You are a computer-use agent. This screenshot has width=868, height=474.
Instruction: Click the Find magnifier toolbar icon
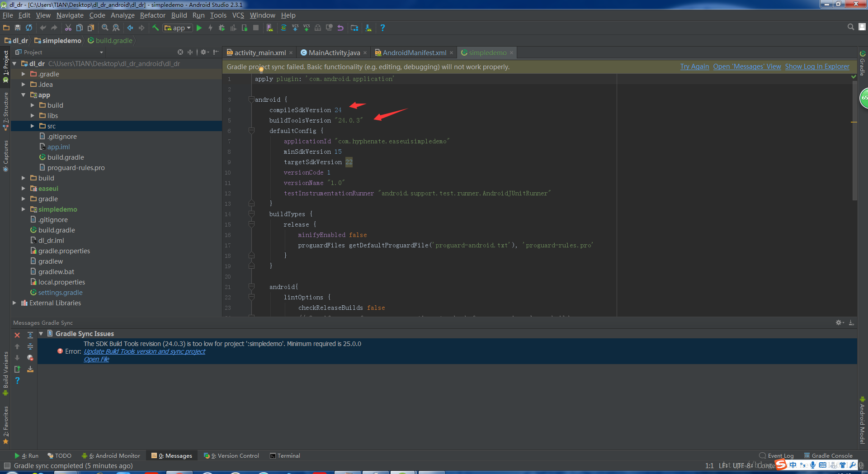point(105,28)
